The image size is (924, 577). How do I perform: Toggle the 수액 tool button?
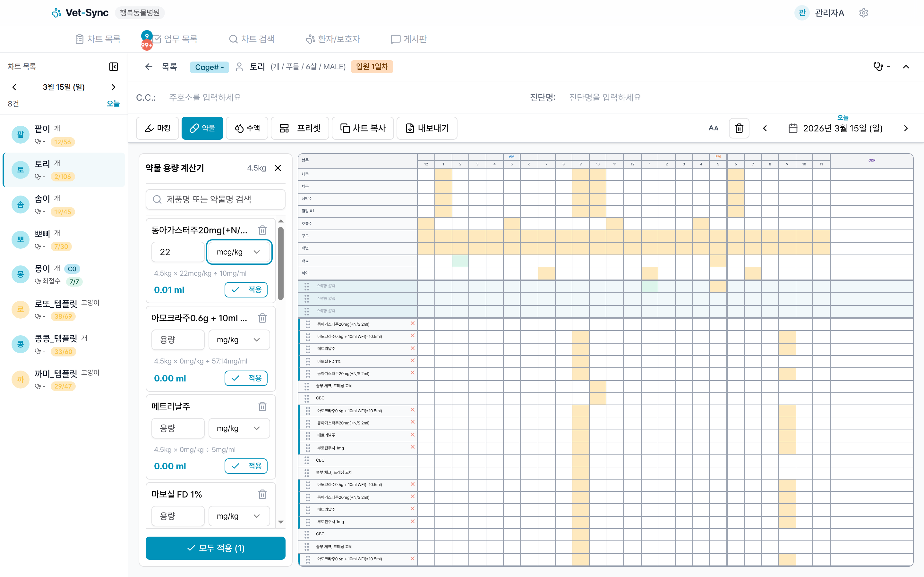[x=247, y=128]
